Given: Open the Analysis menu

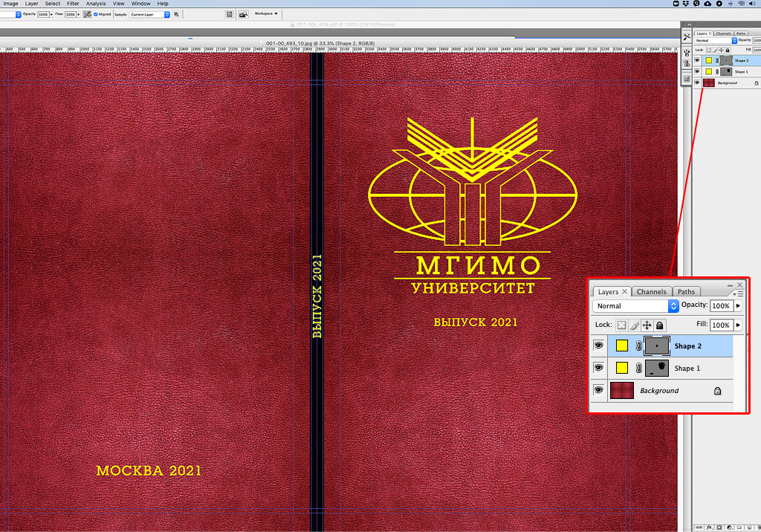Looking at the screenshot, I should (96, 4).
